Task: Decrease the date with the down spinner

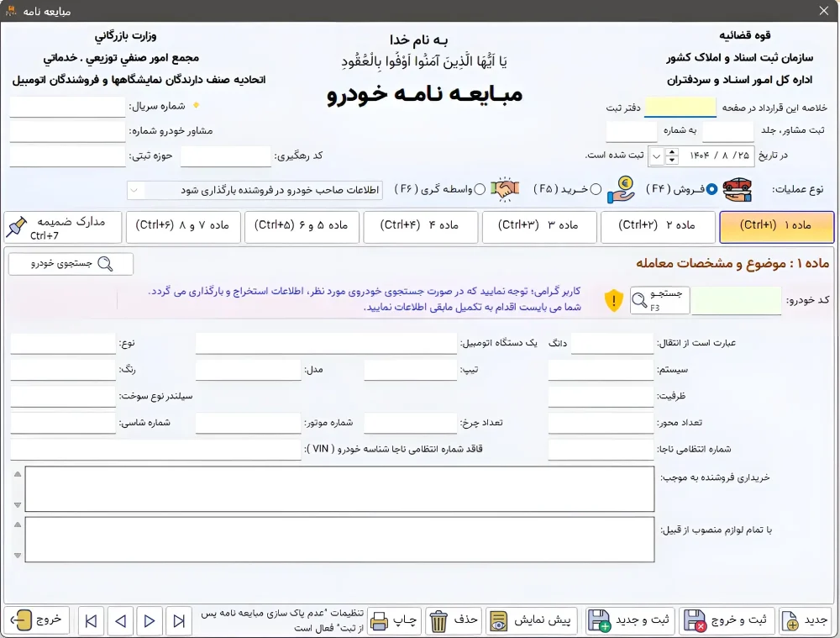Action: pos(672,161)
